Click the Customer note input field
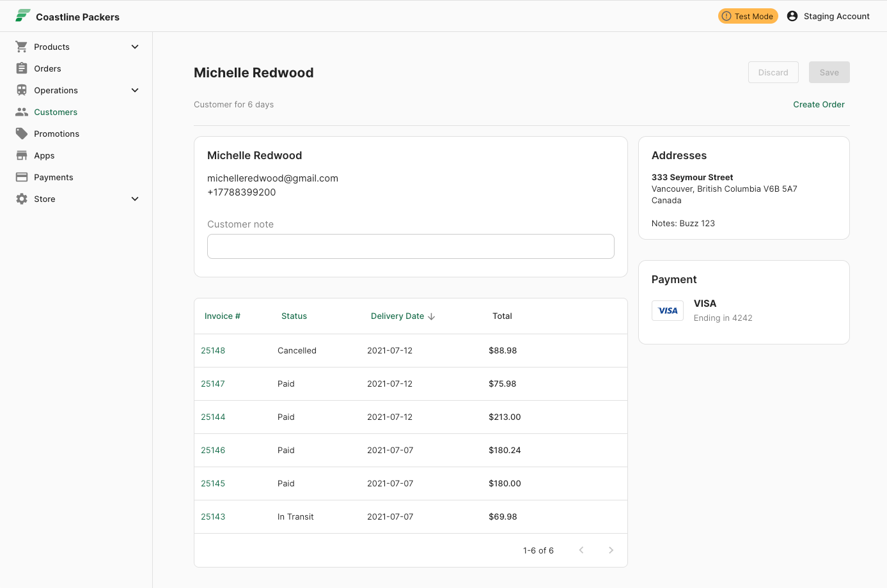Screen dimensions: 887x588 [x=411, y=246]
